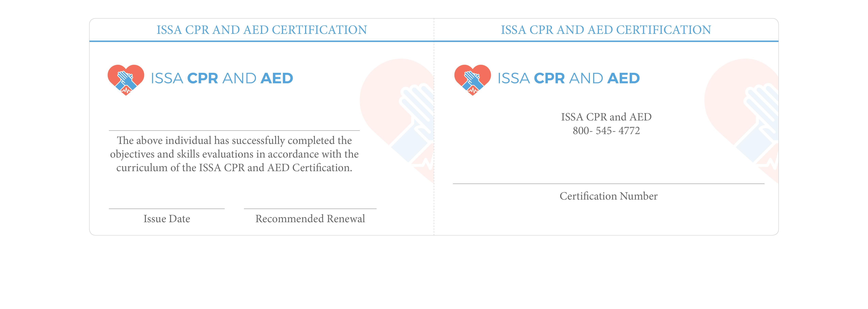Click the left heart hands logo icon
The width and height of the screenshot is (868, 309).
(126, 80)
